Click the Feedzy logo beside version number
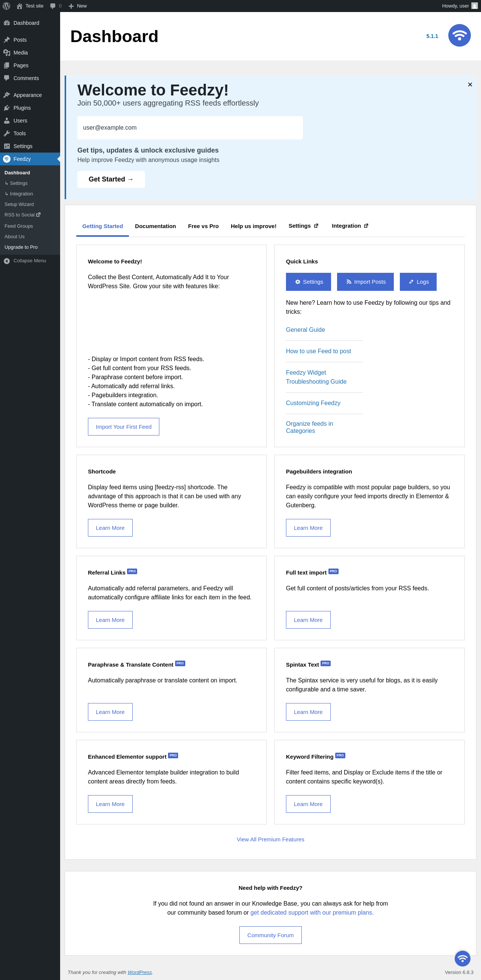 click(x=459, y=35)
